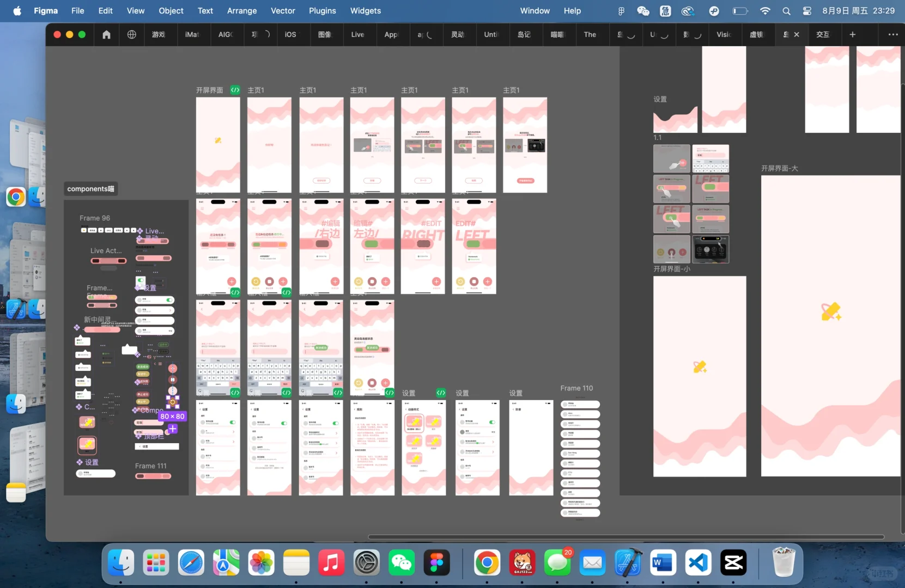Select the 开屏界面-大 frame label
Image resolution: width=905 pixels, height=588 pixels.
click(x=780, y=168)
